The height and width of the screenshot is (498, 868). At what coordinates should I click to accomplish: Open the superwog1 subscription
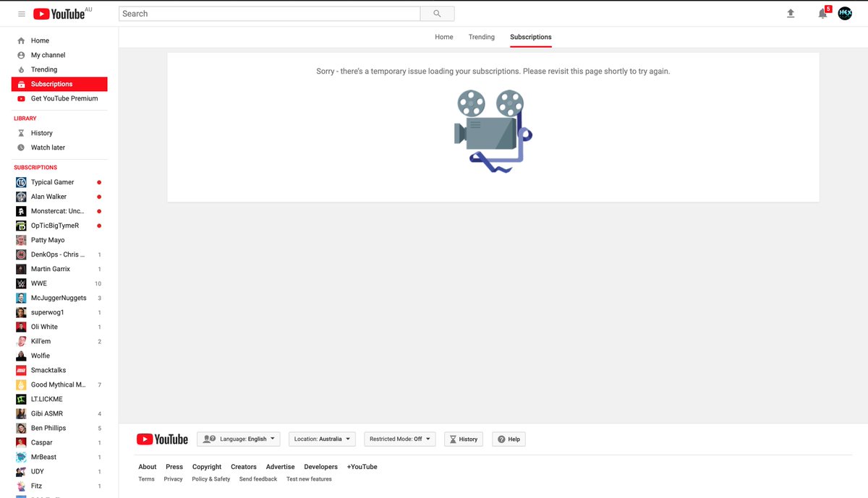pyautogui.click(x=59, y=312)
